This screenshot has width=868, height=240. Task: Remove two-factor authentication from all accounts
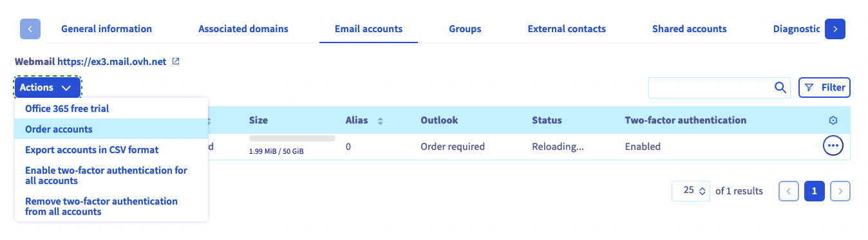point(111,207)
